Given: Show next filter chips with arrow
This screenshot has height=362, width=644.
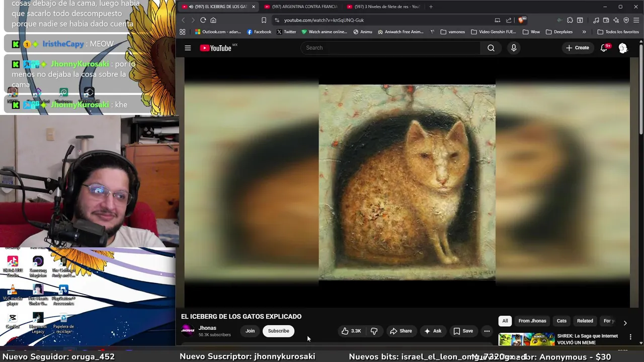Looking at the screenshot, I should click(625, 323).
